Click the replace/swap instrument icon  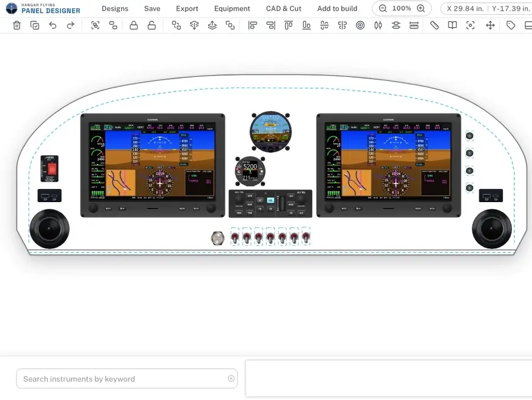coord(176,25)
